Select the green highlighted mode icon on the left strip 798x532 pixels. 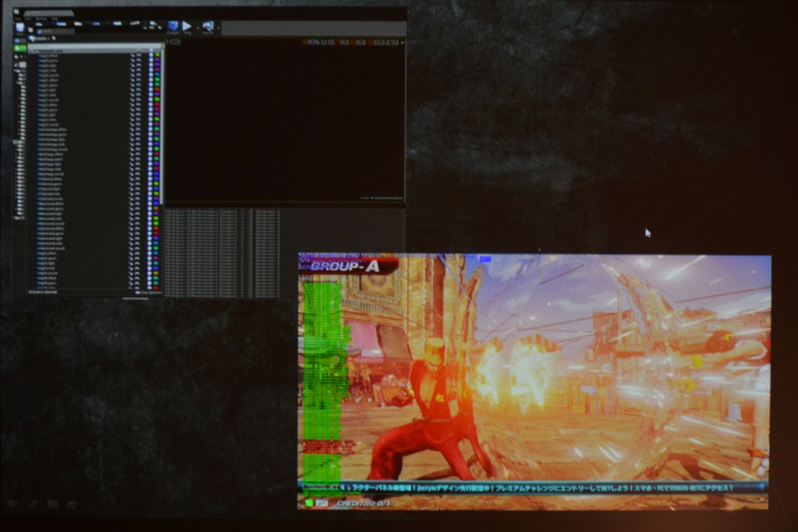[21, 48]
